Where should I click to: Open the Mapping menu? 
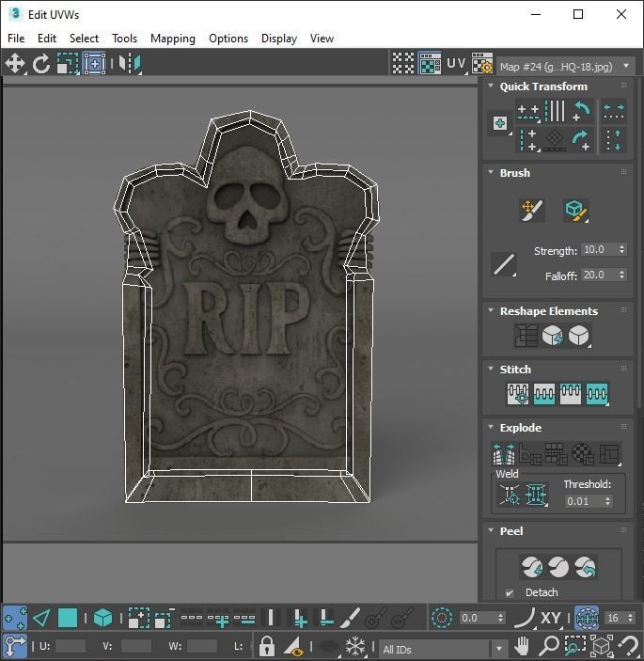[173, 39]
